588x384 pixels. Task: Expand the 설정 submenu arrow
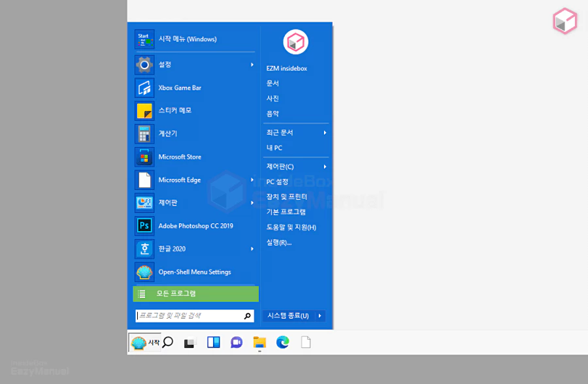click(x=252, y=65)
